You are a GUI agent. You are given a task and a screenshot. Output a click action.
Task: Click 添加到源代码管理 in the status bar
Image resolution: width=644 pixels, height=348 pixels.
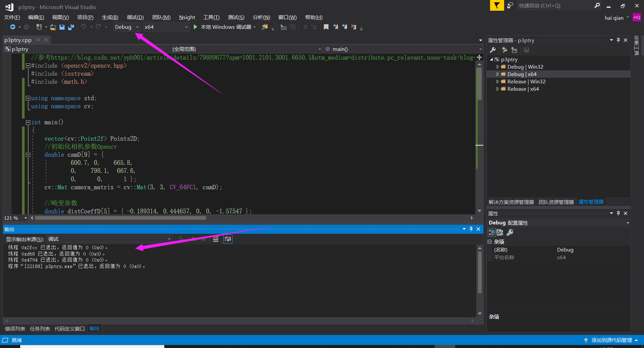click(610, 340)
